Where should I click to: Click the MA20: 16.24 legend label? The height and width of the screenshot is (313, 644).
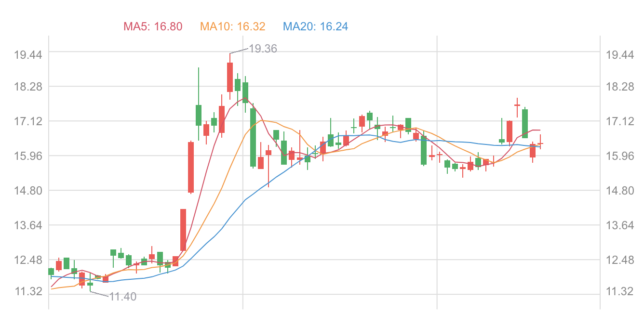(x=316, y=26)
